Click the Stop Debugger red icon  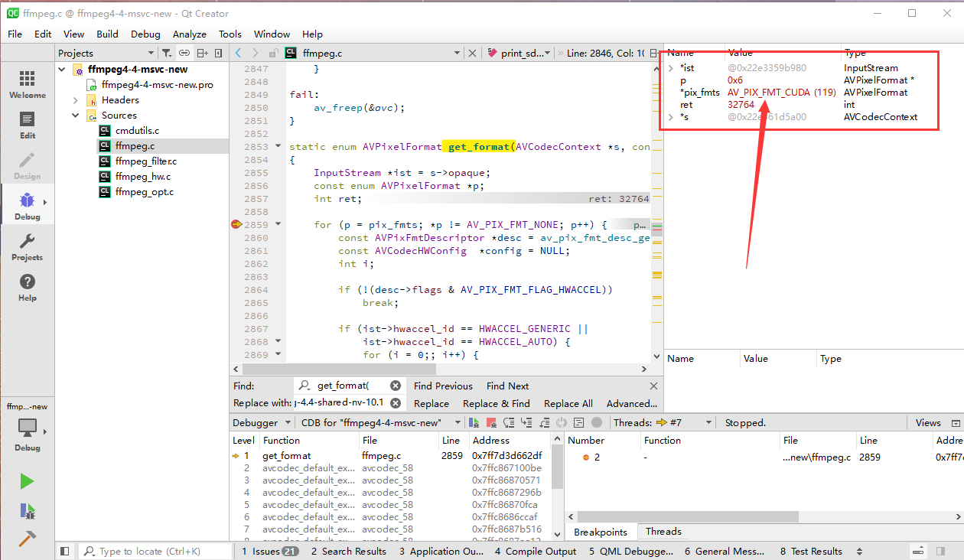(x=491, y=422)
